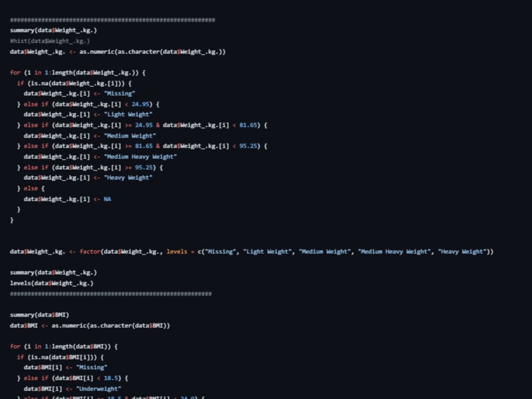This screenshot has height=399, width=532.
Task: Click the plain '} else {' line
Action: (31, 188)
